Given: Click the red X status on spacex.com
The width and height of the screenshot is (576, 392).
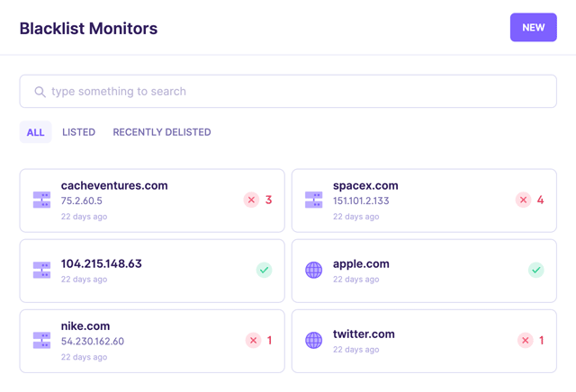Looking at the screenshot, I should point(523,200).
